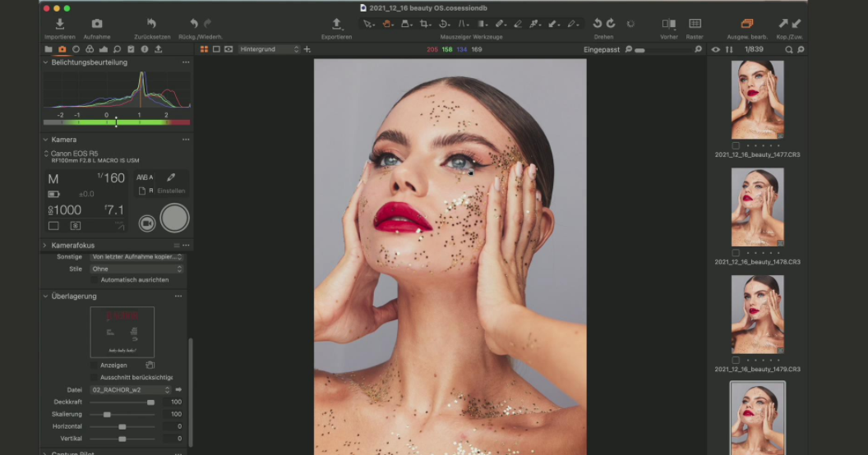Viewport: 868px width, 455px height.
Task: Adjust the viewer zoom slider
Action: point(663,50)
